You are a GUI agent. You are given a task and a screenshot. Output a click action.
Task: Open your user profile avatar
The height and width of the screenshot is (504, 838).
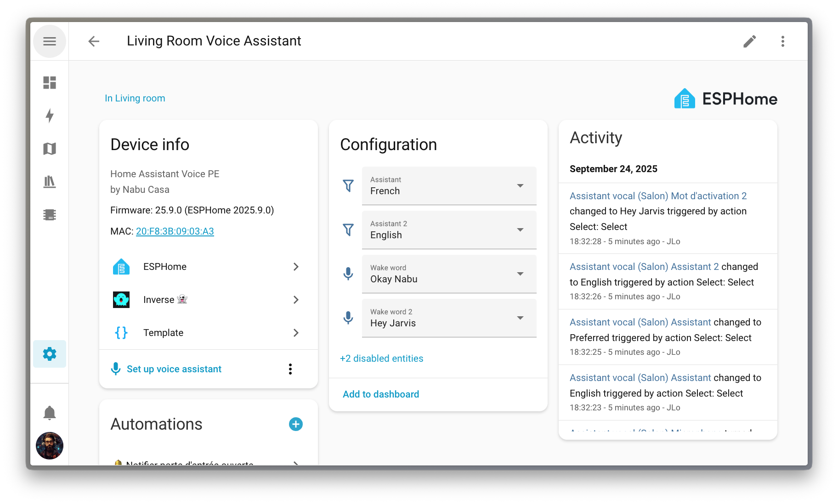(x=50, y=446)
